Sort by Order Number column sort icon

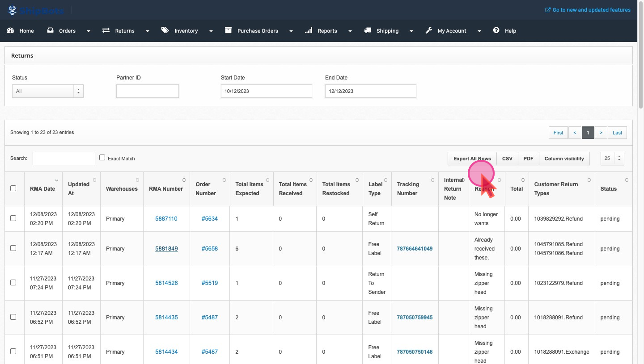pos(224,180)
